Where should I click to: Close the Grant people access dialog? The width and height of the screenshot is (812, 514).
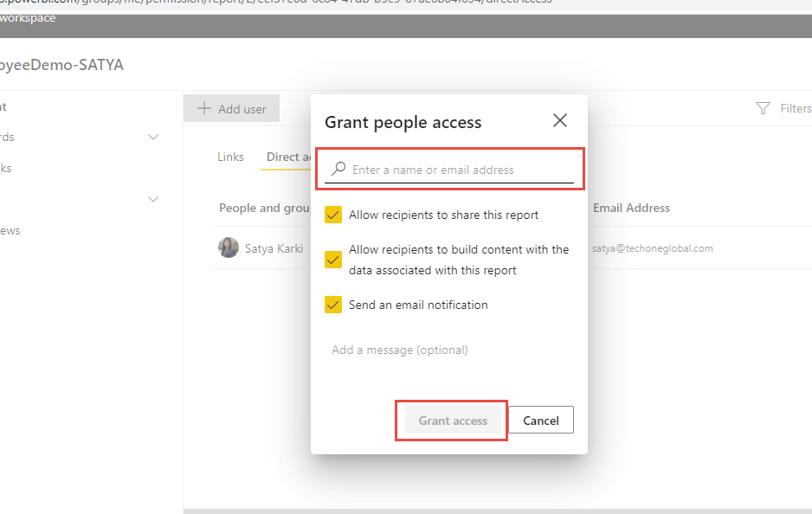click(x=560, y=121)
